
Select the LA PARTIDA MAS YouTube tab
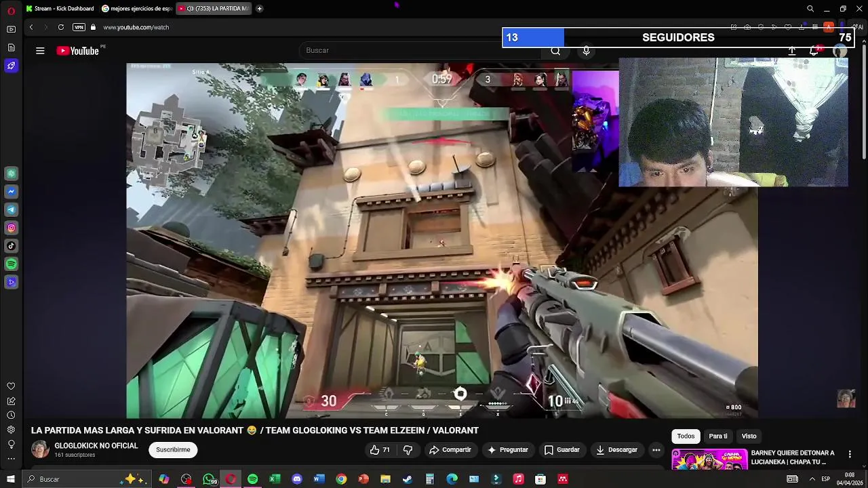coord(214,9)
